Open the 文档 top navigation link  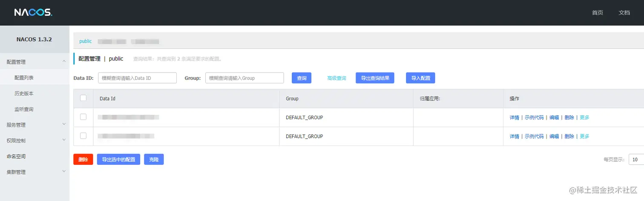tap(624, 13)
